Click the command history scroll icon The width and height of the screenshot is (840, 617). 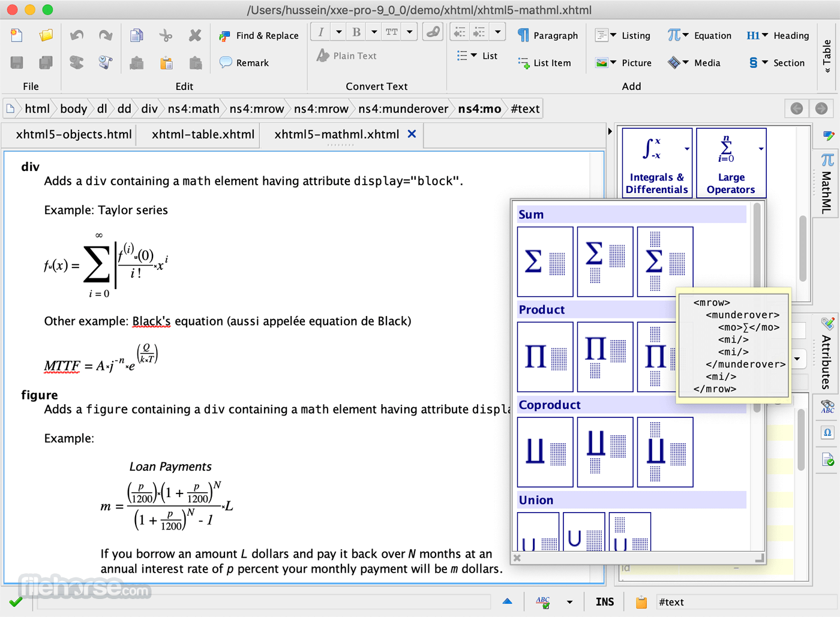[x=106, y=62]
